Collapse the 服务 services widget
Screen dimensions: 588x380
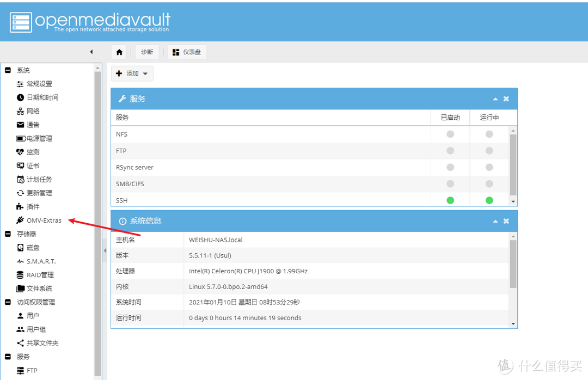495,99
